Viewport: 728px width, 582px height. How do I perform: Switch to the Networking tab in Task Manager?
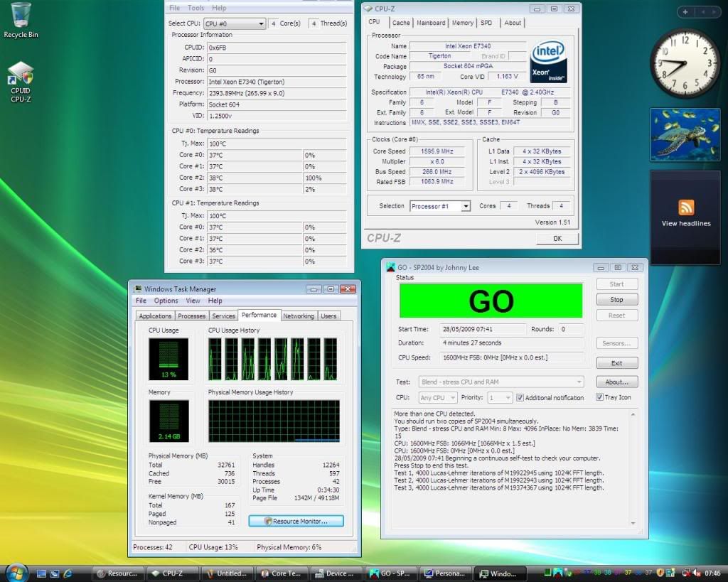(x=299, y=316)
